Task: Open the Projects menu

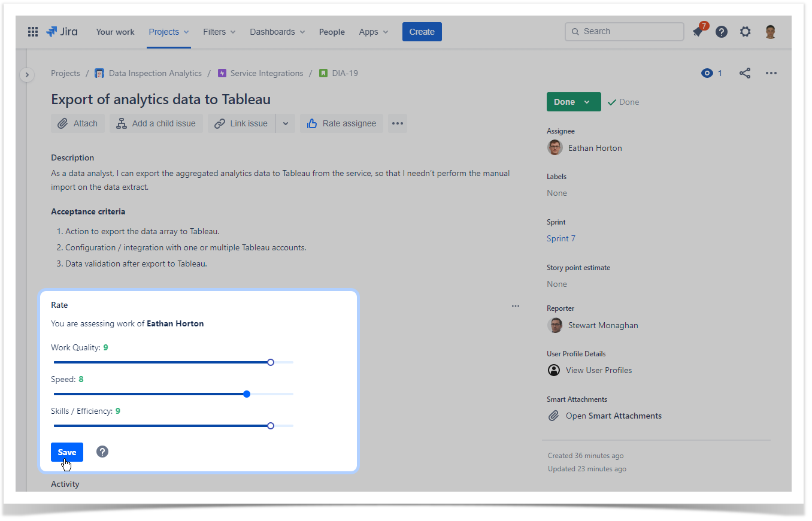Action: [169, 32]
